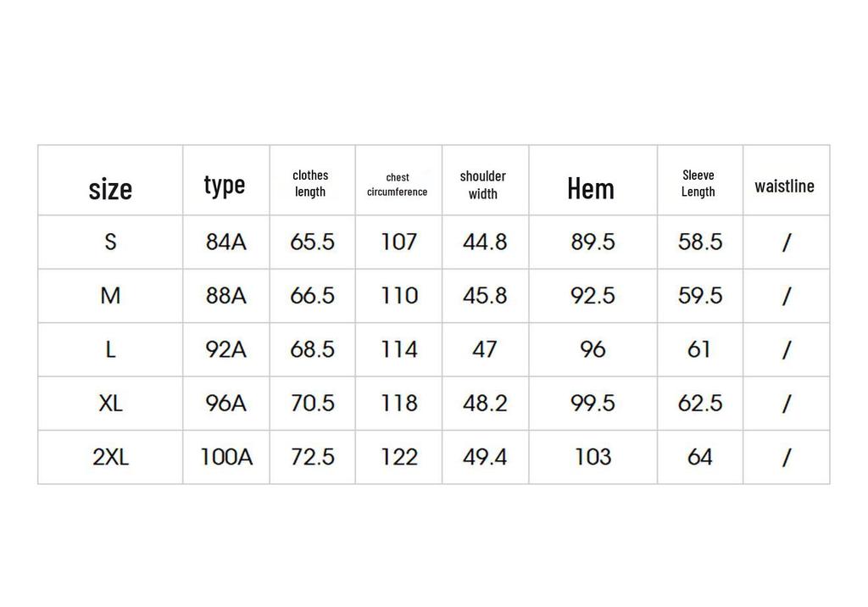This screenshot has width=868, height=607.
Task: Select the chest value '114' cell
Action: pyautogui.click(x=398, y=349)
